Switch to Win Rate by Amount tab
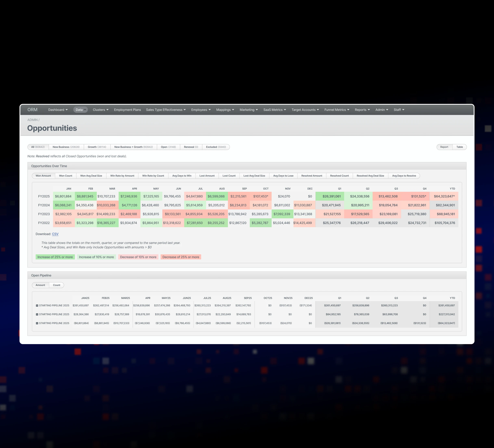Viewport: 494px width, 448px height. click(x=122, y=176)
